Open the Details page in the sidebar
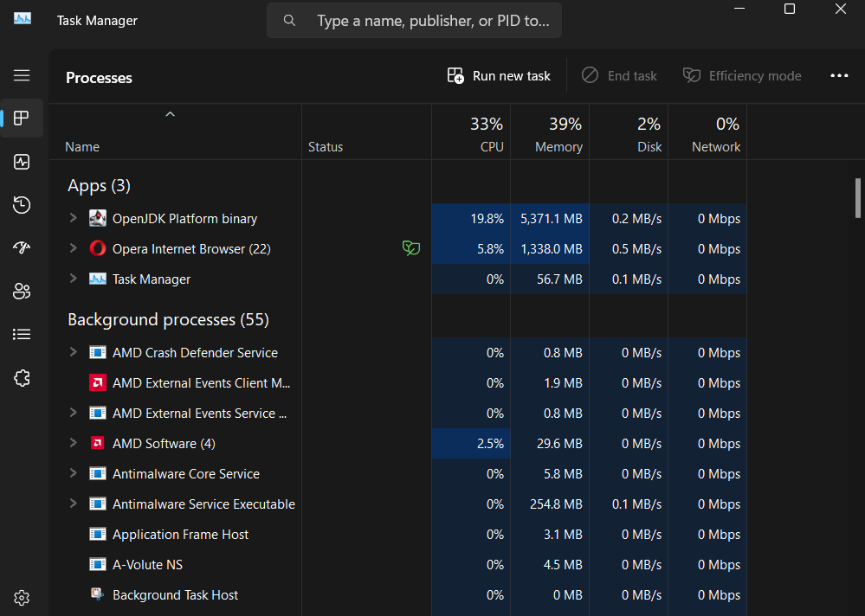Screen dimensions: 865x616 [22, 335]
